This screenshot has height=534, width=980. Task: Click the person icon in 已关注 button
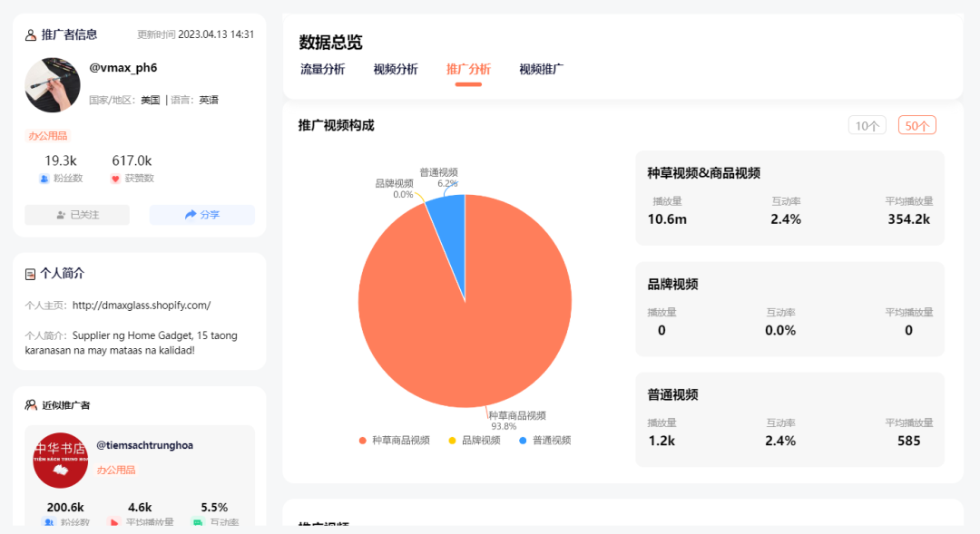[61, 215]
